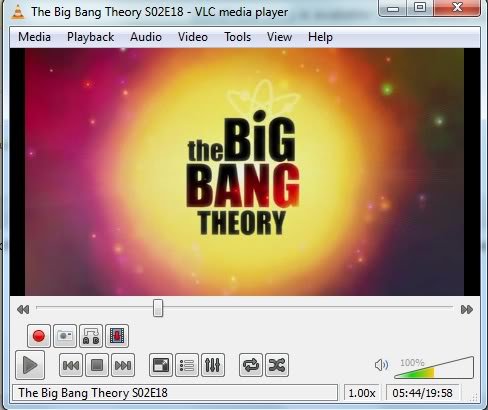488x410 pixels.
Task: Jump to previous media in playlist
Action: pyautogui.click(x=71, y=365)
